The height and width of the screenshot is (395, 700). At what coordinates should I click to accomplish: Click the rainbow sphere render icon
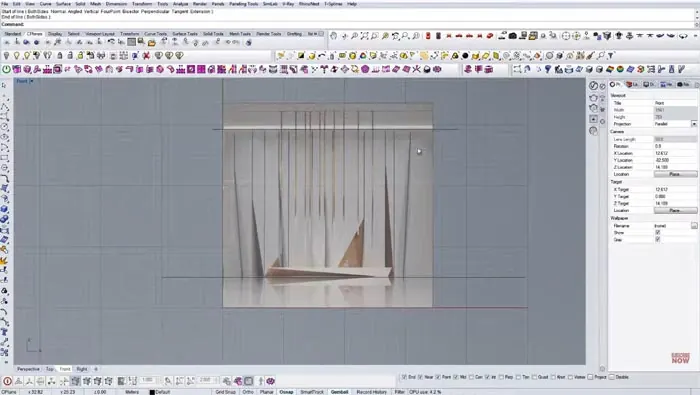tap(620, 70)
